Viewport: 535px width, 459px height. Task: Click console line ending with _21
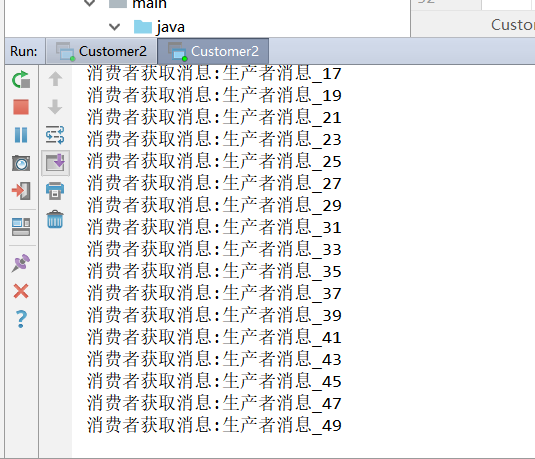click(x=214, y=117)
